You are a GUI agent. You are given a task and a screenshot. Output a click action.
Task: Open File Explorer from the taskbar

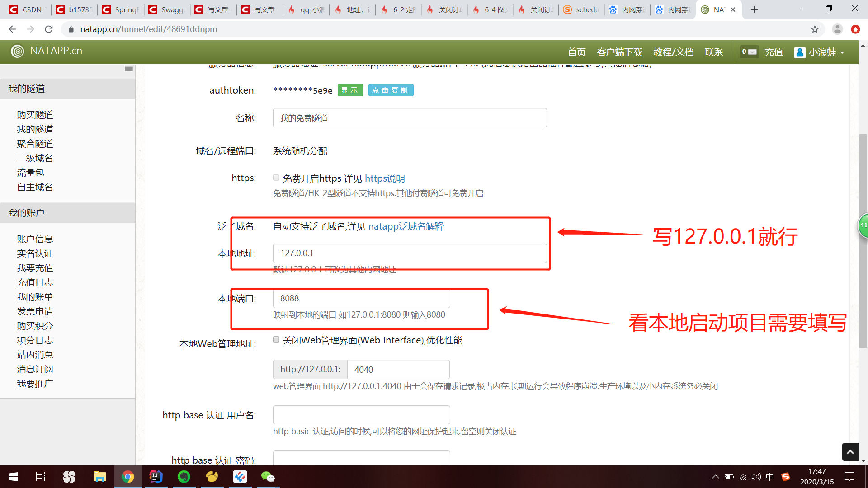pos(99,477)
